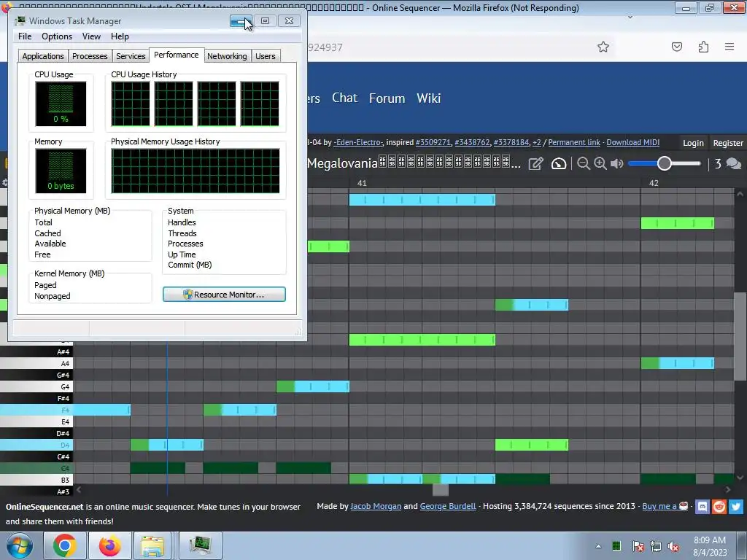
Task: Open the View menu in Task Manager
Action: click(x=91, y=36)
